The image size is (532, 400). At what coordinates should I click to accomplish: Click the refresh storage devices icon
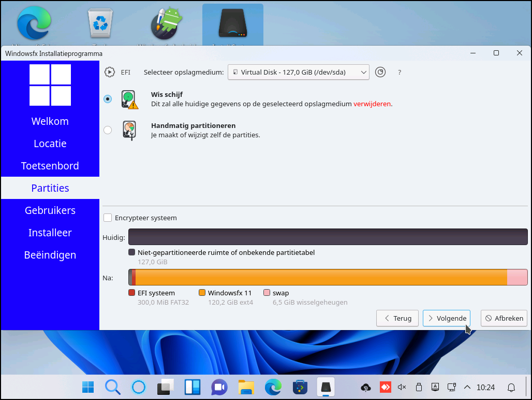tap(380, 72)
